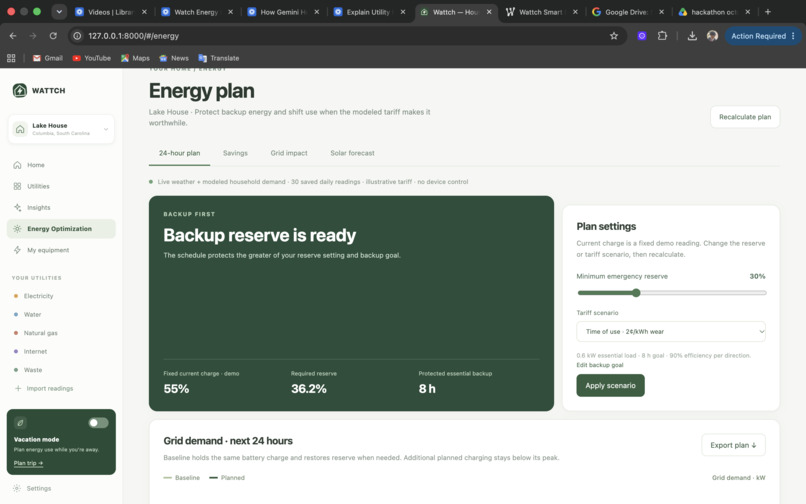
Task: View site information icon in address bar
Action: coord(77,36)
